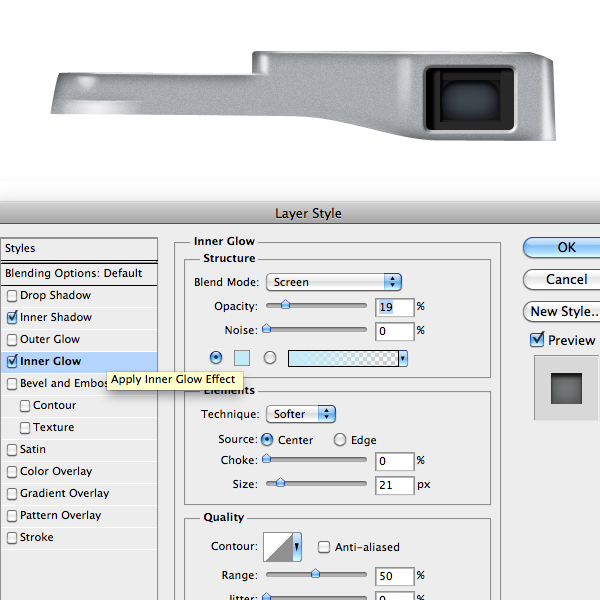The width and height of the screenshot is (600, 600).
Task: Click the dark viewfinder window on camera
Action: [x=470, y=99]
